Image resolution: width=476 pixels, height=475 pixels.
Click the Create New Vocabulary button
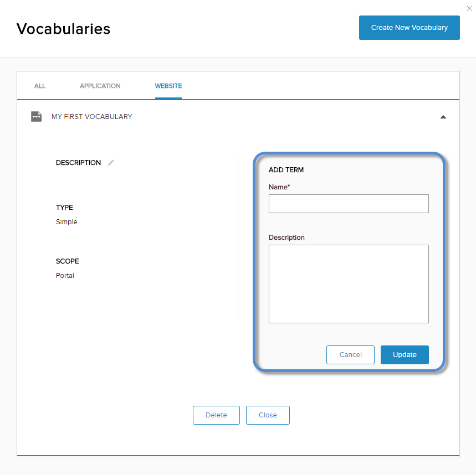click(409, 28)
